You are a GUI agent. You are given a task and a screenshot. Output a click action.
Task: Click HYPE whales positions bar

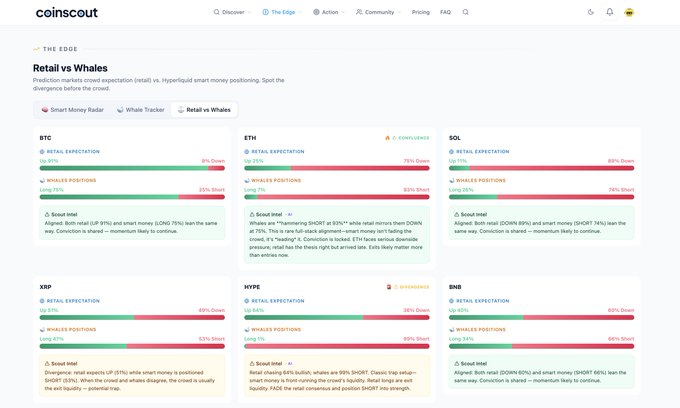[x=337, y=346]
